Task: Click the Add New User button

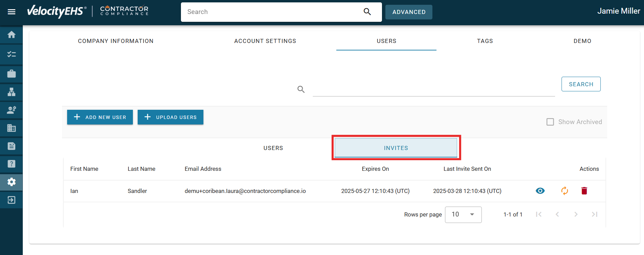Action: [100, 117]
